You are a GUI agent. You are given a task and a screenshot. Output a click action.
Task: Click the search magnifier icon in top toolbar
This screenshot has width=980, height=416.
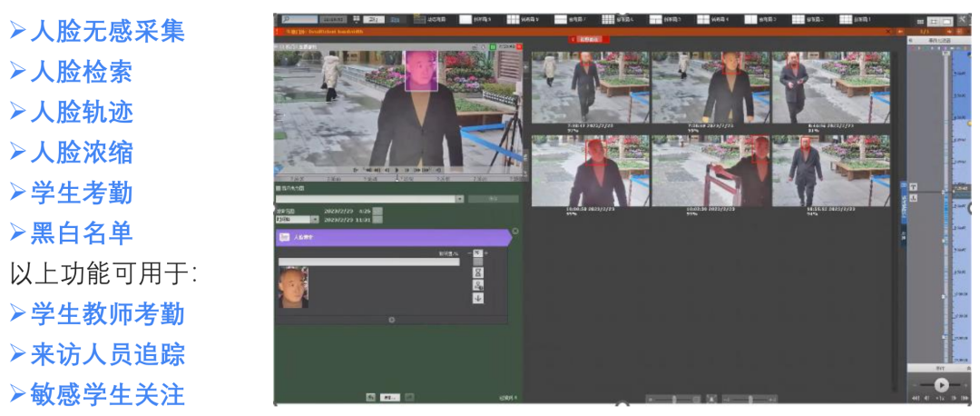pos(287,18)
